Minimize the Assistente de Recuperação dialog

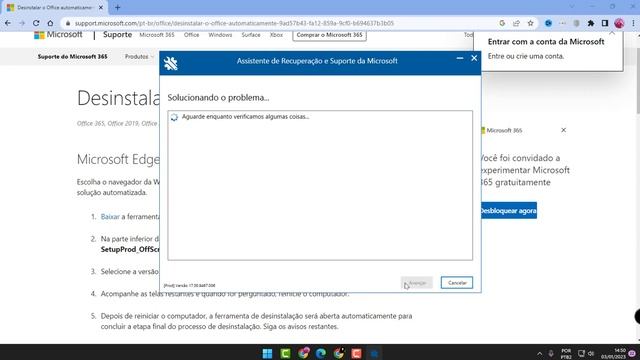[x=460, y=58]
